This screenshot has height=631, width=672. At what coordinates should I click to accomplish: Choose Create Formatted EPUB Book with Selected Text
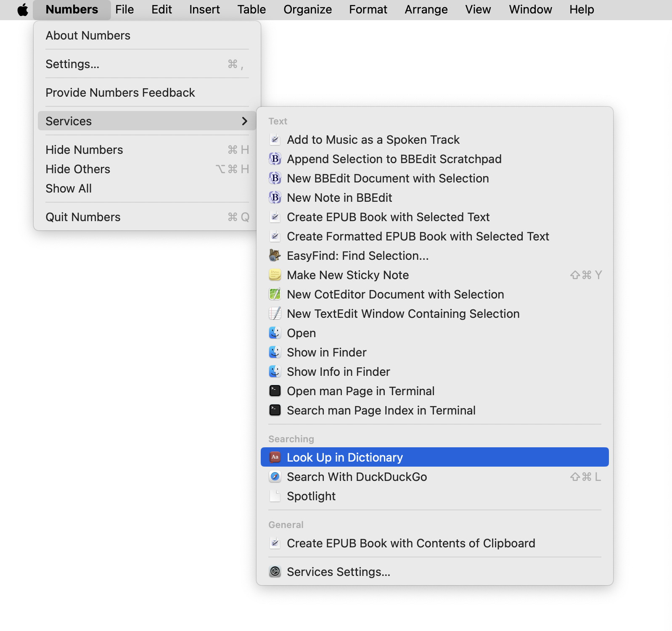point(435,236)
